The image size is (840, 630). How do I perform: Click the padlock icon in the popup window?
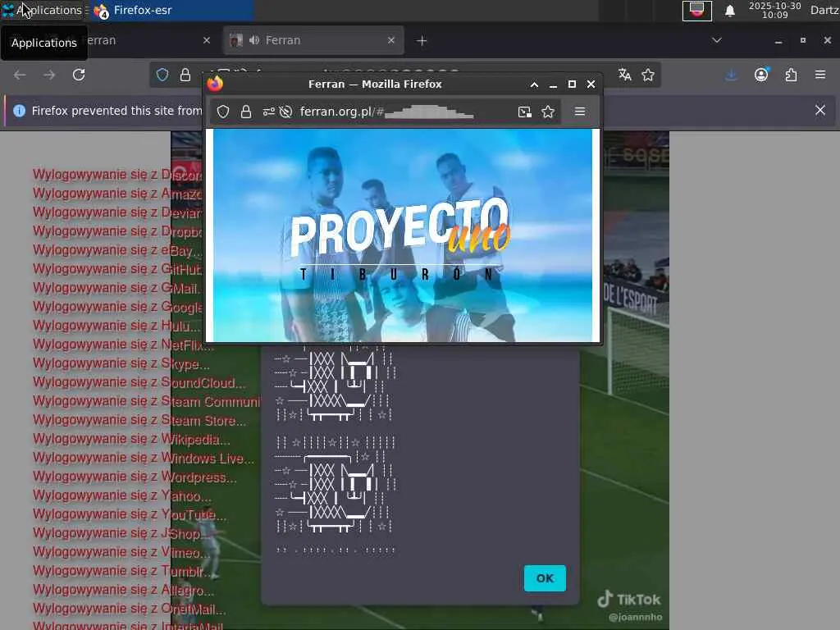coord(246,112)
